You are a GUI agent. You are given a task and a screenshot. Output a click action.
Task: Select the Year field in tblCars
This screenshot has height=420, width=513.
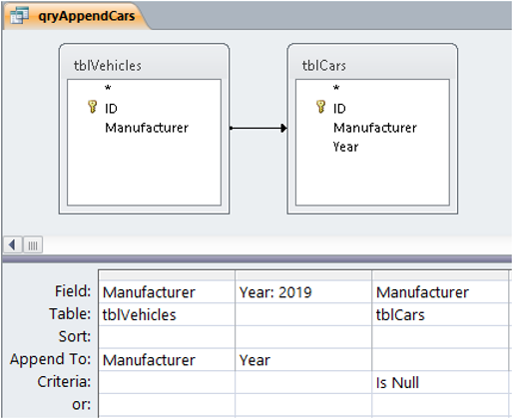[345, 147]
